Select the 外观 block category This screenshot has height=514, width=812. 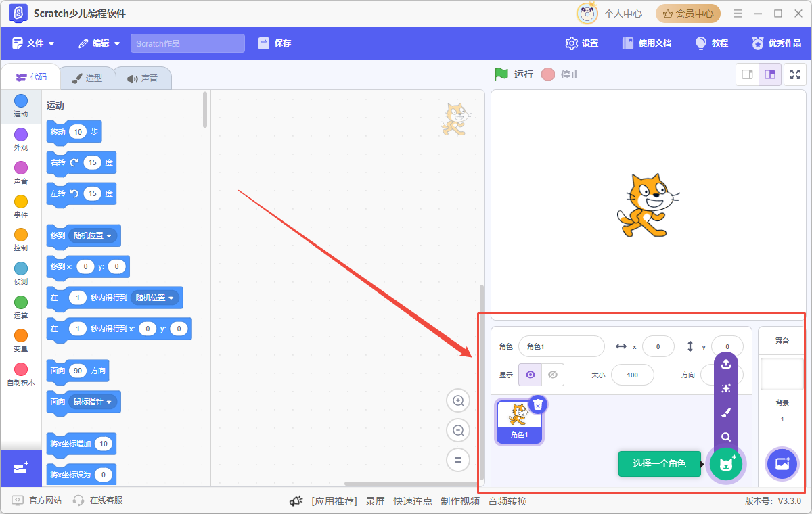coord(21,139)
